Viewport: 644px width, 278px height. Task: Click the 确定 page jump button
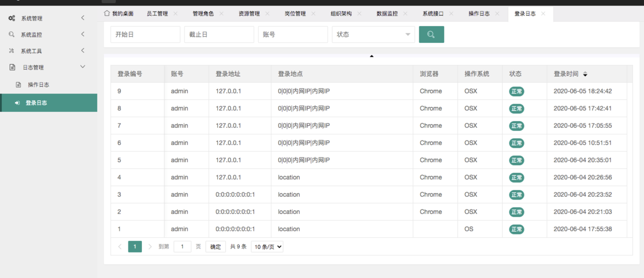[216, 246]
